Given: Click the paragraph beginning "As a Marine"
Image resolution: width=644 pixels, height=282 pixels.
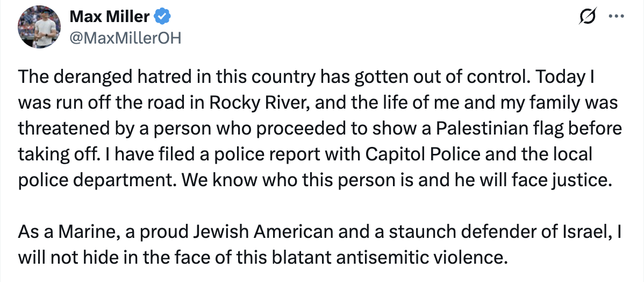Looking at the screenshot, I should (319, 244).
